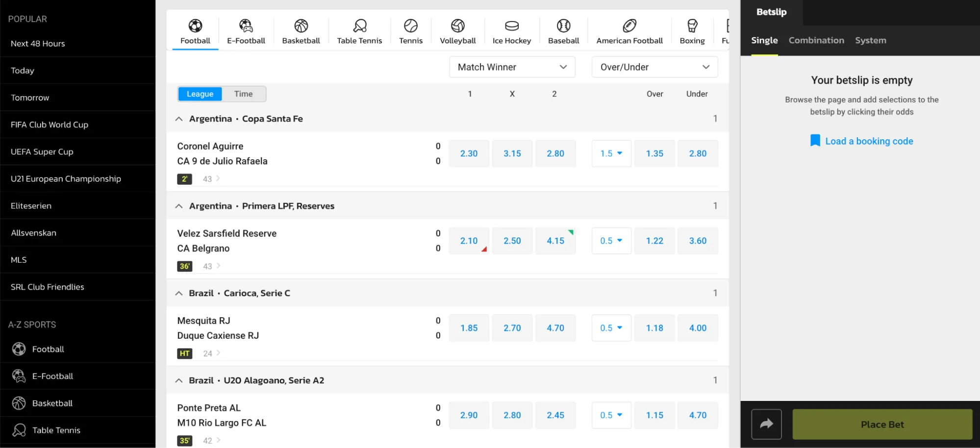Screen dimensions: 980x448
Task: Open Table Tennis from the top sports bar
Action: 359,26
